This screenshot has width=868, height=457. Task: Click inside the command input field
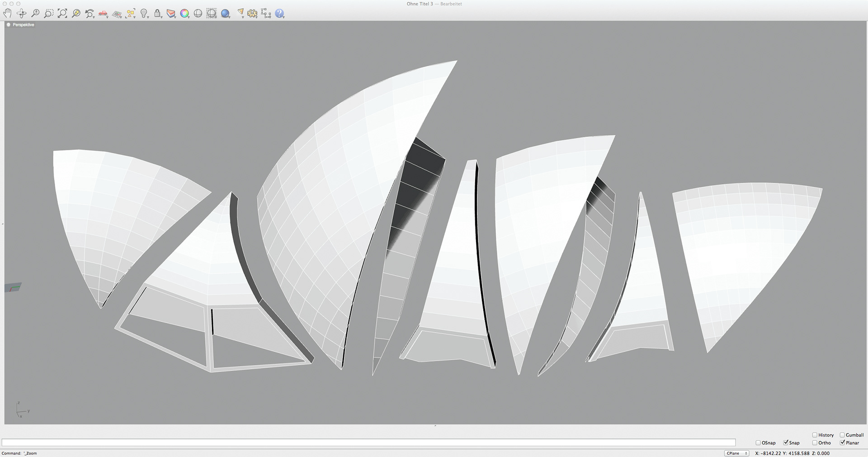[368, 443]
